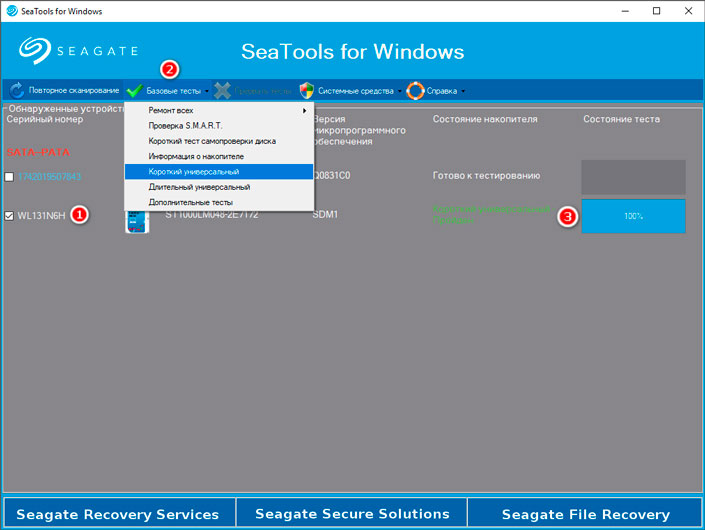
Task: Click the SATA–PATA group label
Action: (38, 152)
